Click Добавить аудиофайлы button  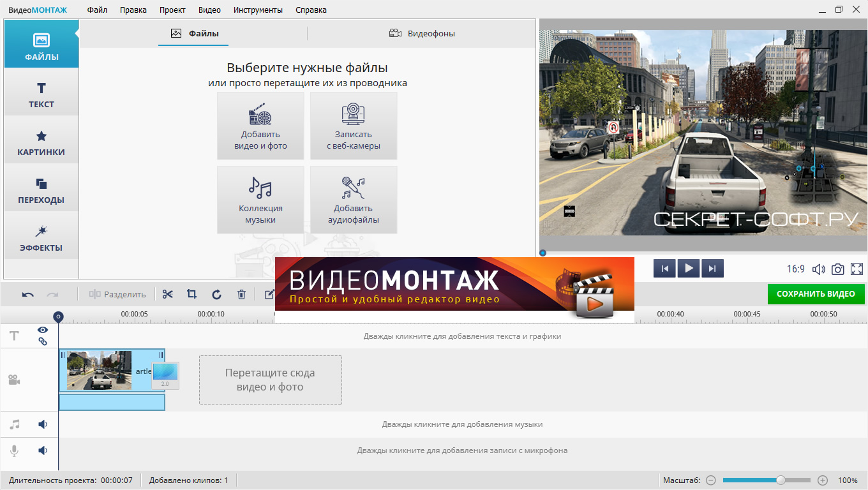tap(354, 200)
